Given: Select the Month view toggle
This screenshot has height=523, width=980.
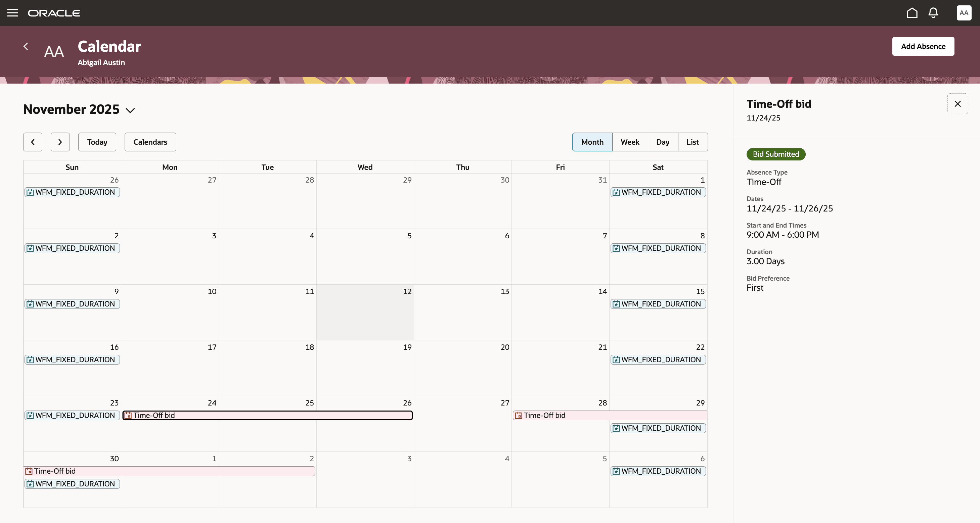Looking at the screenshot, I should click(x=592, y=142).
